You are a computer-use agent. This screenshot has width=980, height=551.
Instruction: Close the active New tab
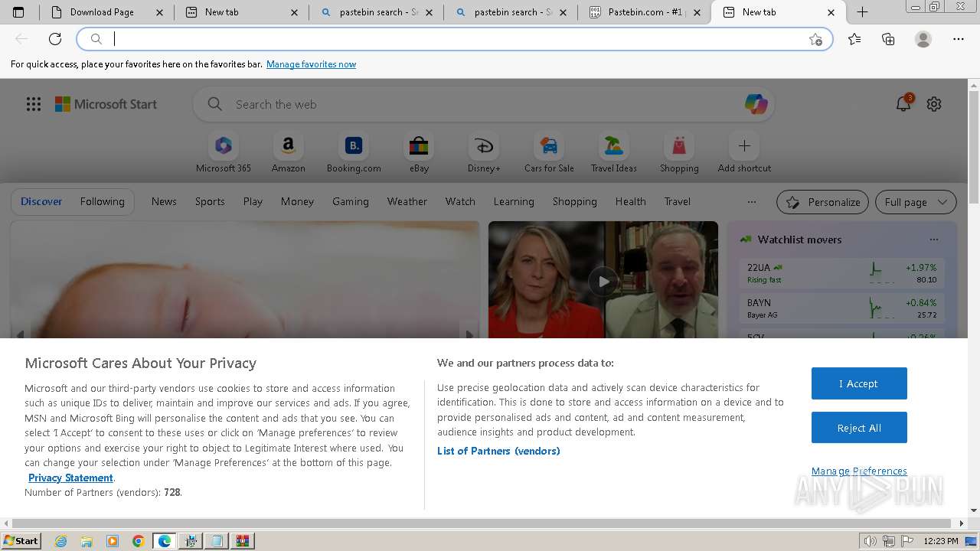[831, 12]
